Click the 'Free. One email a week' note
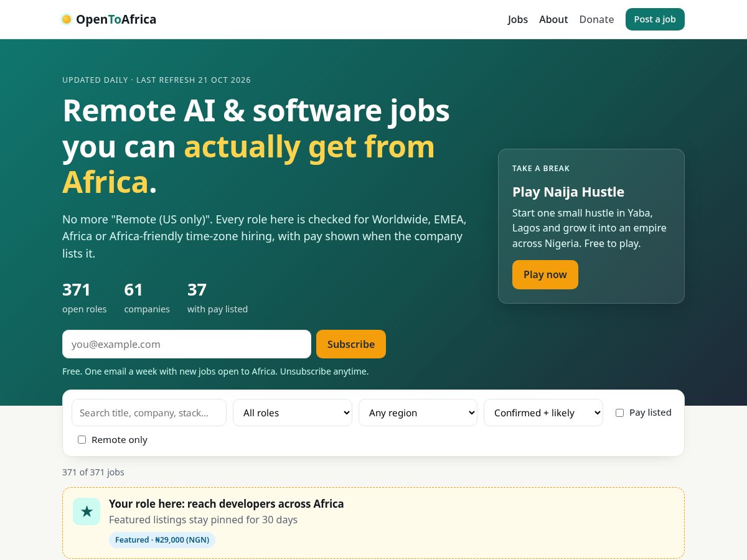The width and height of the screenshot is (747, 560). coord(215,371)
